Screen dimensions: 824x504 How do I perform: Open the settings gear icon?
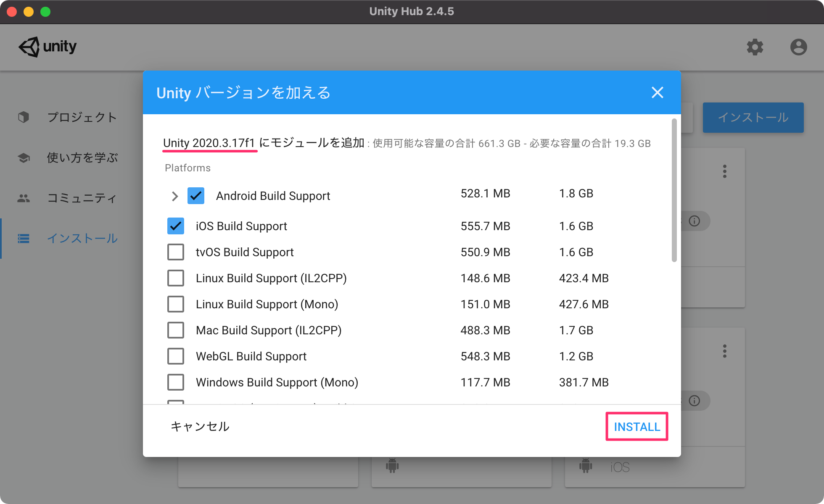pos(755,47)
